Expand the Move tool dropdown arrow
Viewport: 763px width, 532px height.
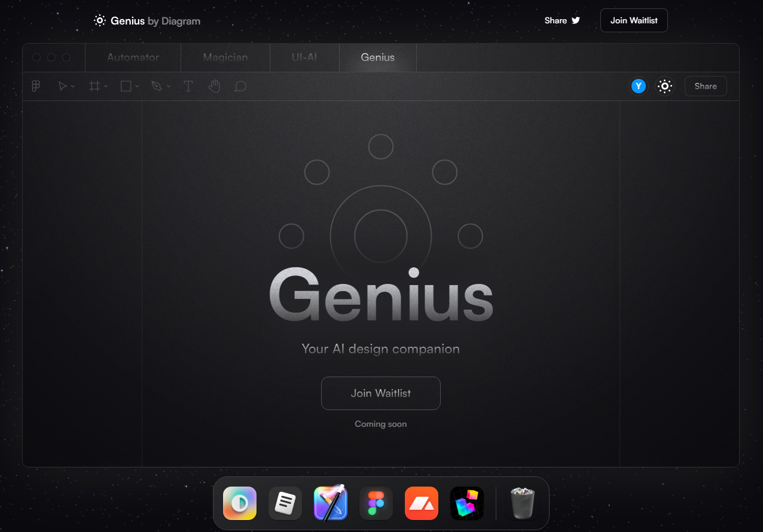pos(73,87)
